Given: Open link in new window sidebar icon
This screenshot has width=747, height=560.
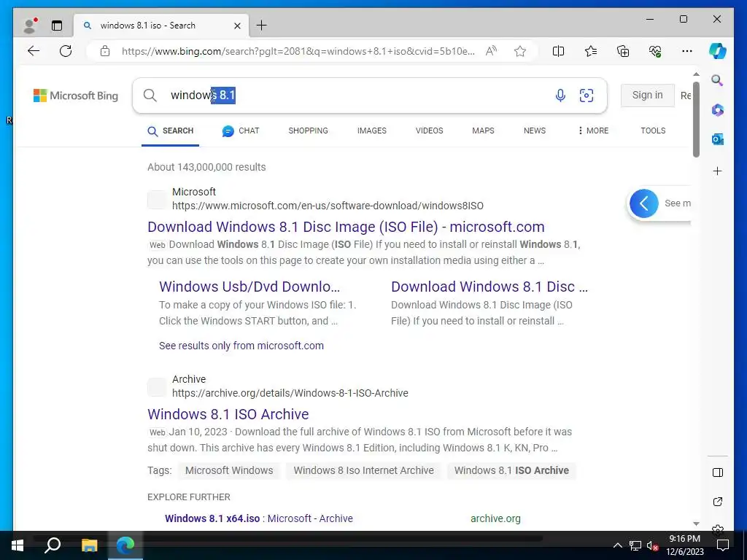Looking at the screenshot, I should coord(718,502).
